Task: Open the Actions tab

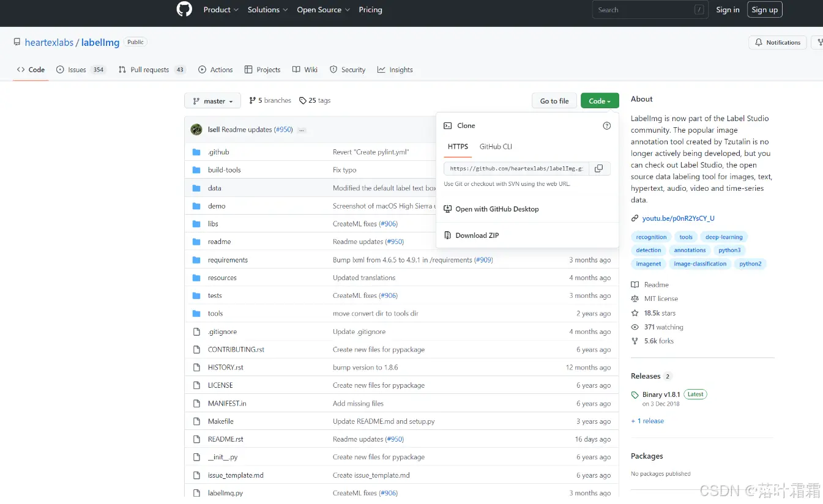Action: click(x=215, y=70)
